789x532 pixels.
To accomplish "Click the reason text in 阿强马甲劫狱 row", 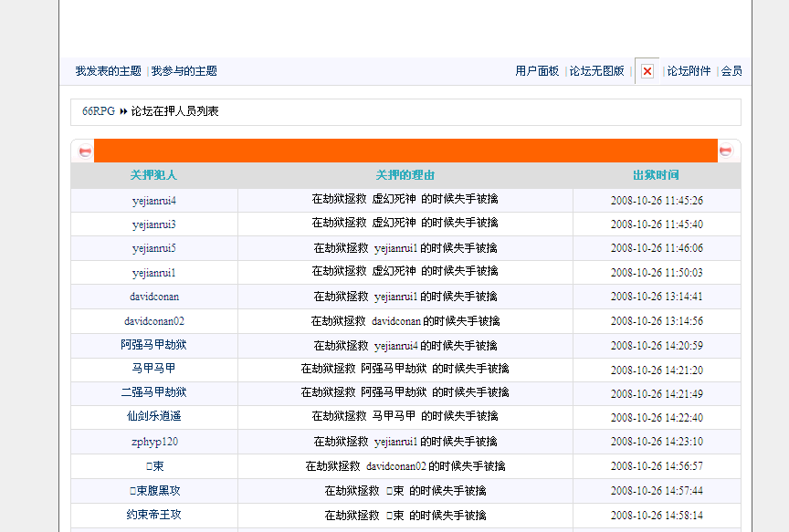I will point(405,346).
